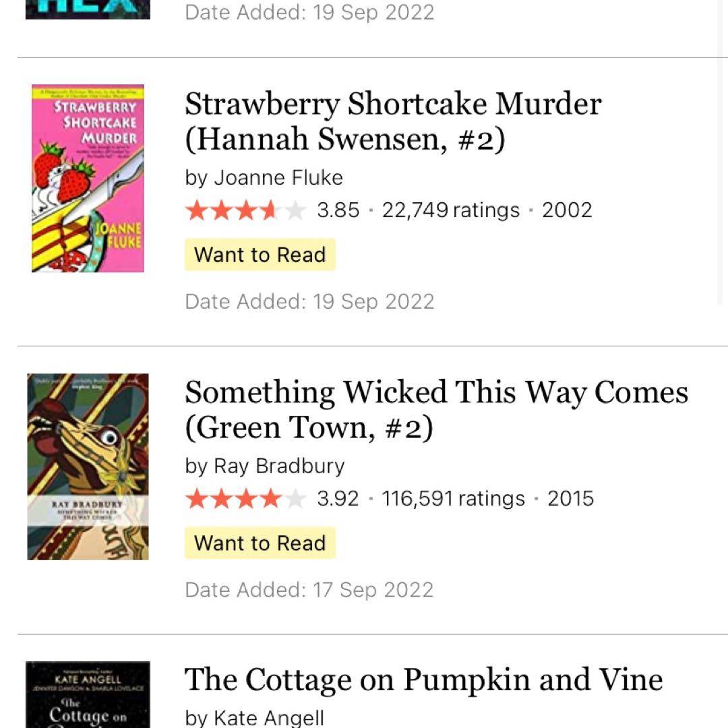Tap the 116,591 ratings count

click(x=453, y=499)
